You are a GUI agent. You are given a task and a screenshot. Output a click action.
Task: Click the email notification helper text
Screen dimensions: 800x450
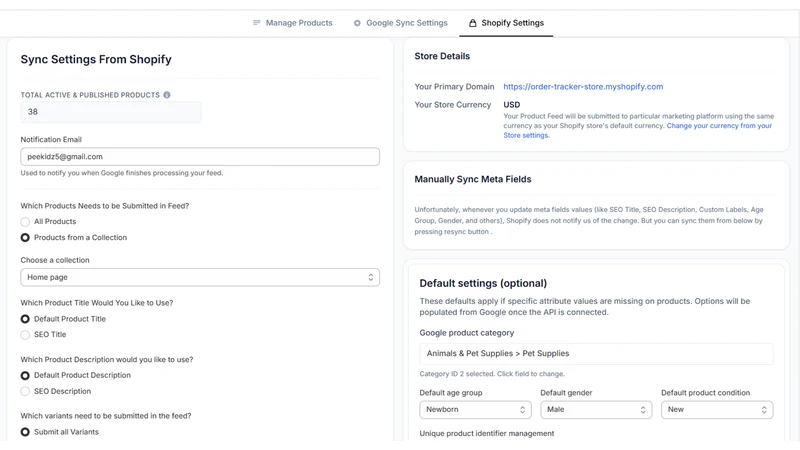[121, 173]
